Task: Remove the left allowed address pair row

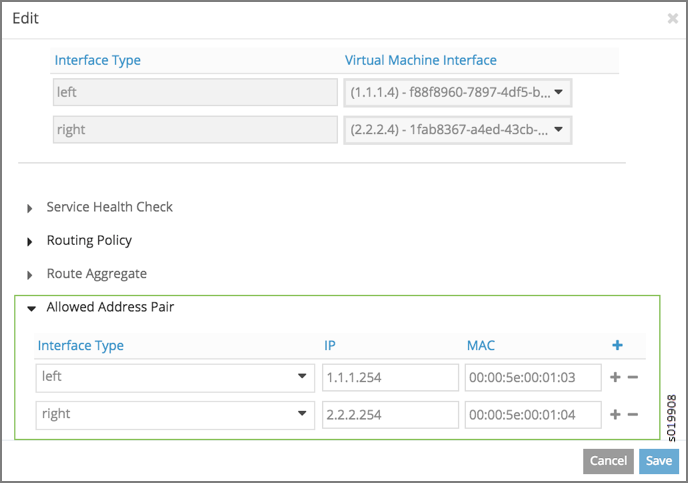Action: 633,378
